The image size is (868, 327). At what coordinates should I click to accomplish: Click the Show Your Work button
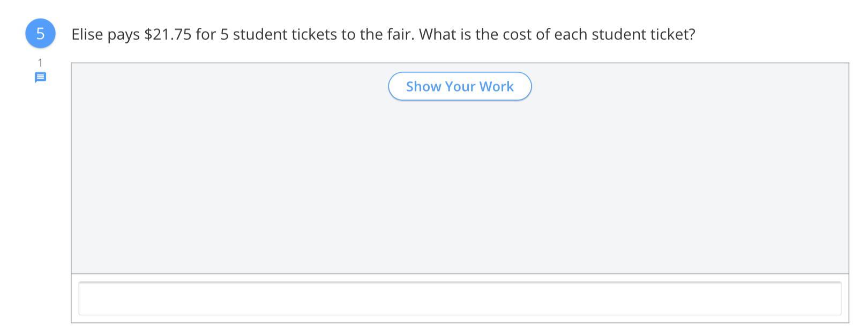coord(460,87)
